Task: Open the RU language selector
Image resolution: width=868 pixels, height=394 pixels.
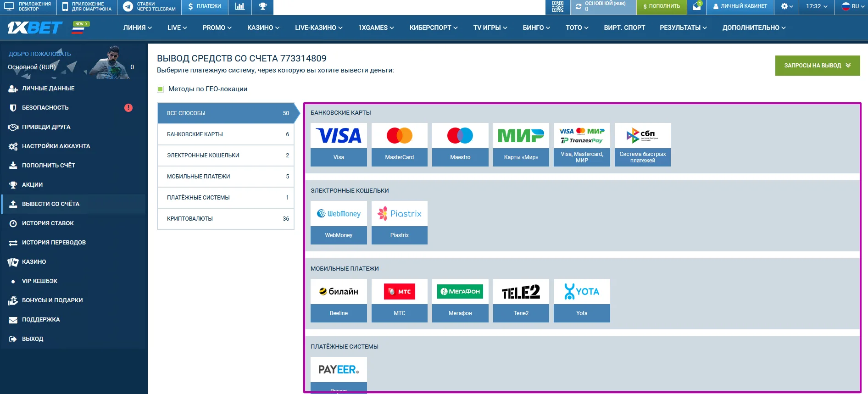Action: 853,6
